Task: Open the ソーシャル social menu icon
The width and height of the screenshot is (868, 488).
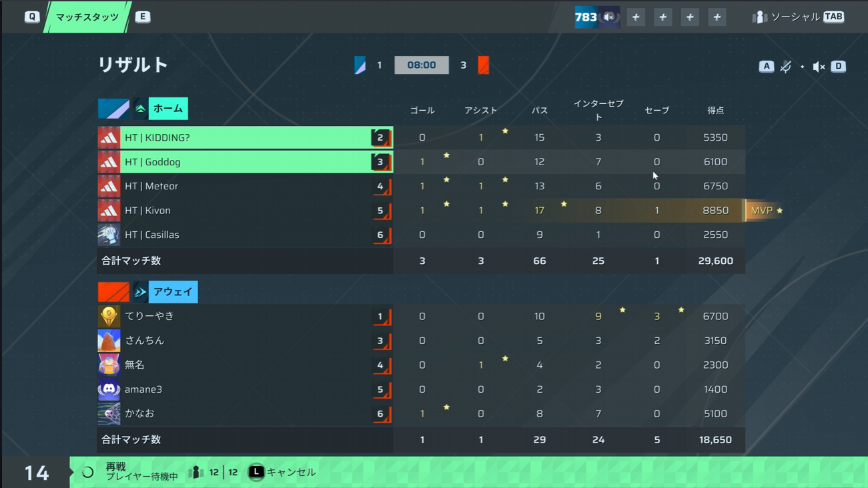Action: tap(759, 17)
